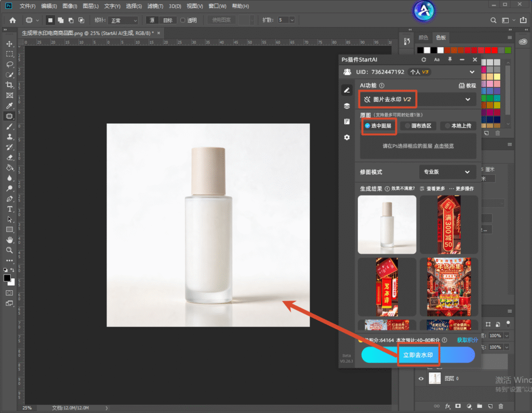
Task: Delete layer using the Layers panel trash icon
Action: [501, 406]
